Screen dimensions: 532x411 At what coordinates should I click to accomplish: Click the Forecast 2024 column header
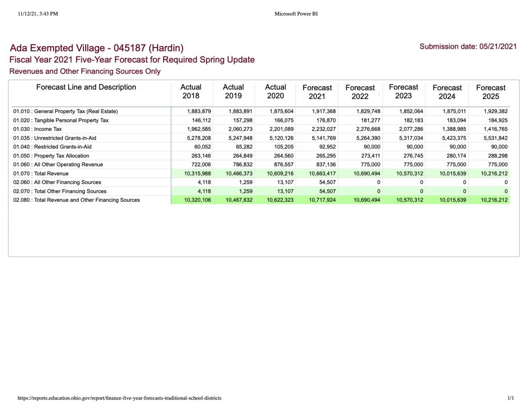(x=447, y=92)
